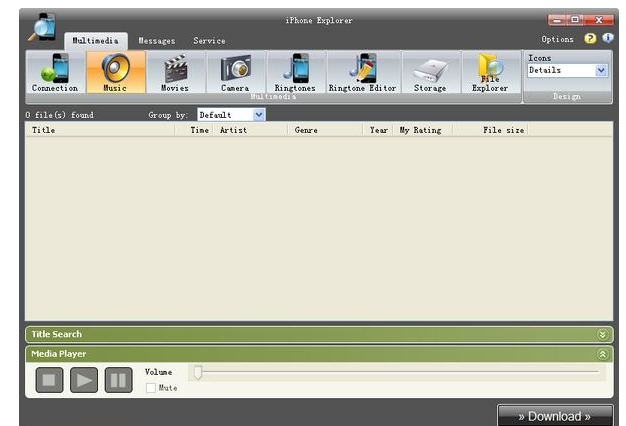Sort by the Artist column header

coord(250,130)
